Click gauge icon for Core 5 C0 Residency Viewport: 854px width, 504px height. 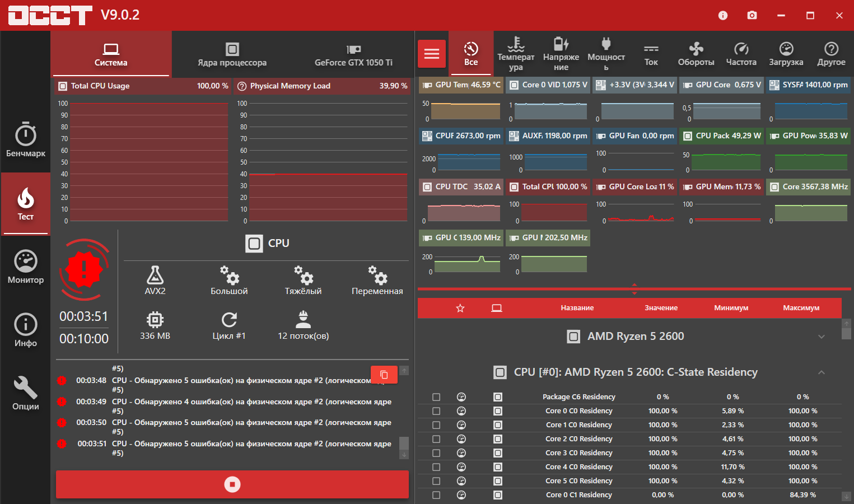coord(461,481)
